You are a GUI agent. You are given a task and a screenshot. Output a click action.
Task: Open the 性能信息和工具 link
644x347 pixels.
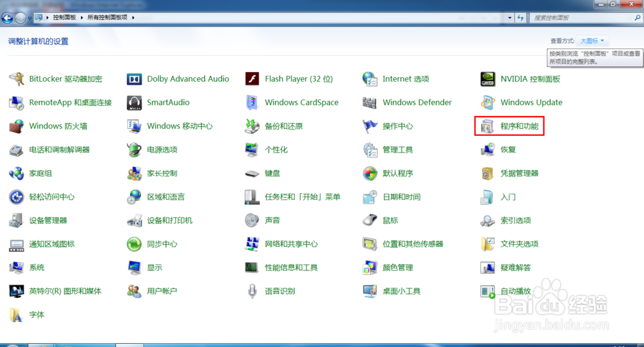(291, 268)
